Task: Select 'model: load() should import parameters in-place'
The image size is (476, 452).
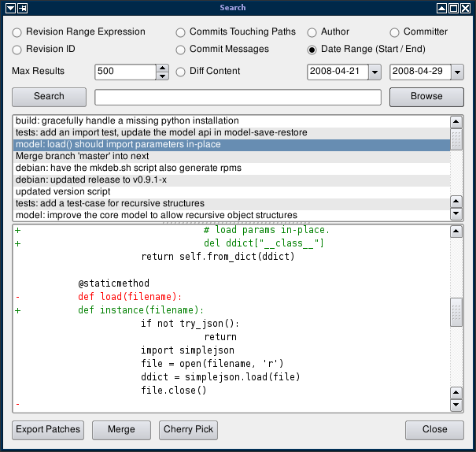Action: pyautogui.click(x=232, y=145)
